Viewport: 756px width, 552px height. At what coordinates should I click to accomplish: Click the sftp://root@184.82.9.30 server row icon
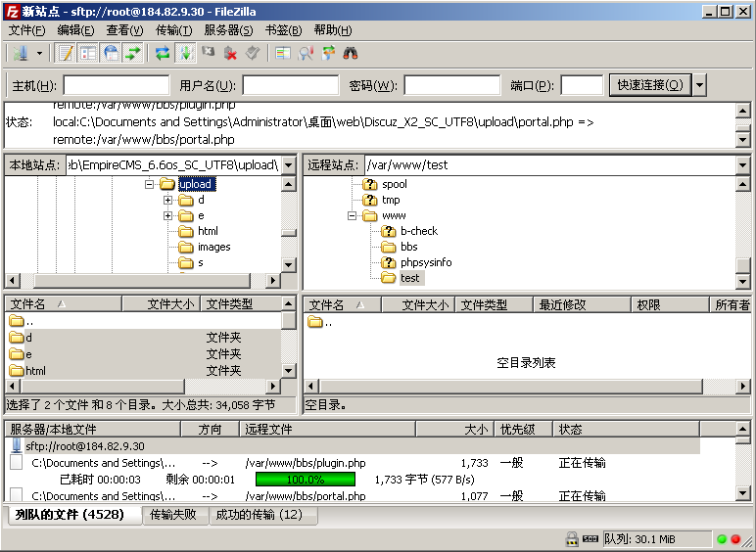(x=17, y=446)
